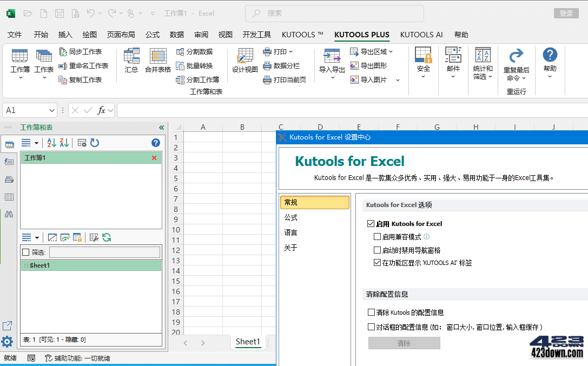The image size is (588, 366).
Task: Enable the 启用兼容模式 checkbox
Action: point(378,236)
